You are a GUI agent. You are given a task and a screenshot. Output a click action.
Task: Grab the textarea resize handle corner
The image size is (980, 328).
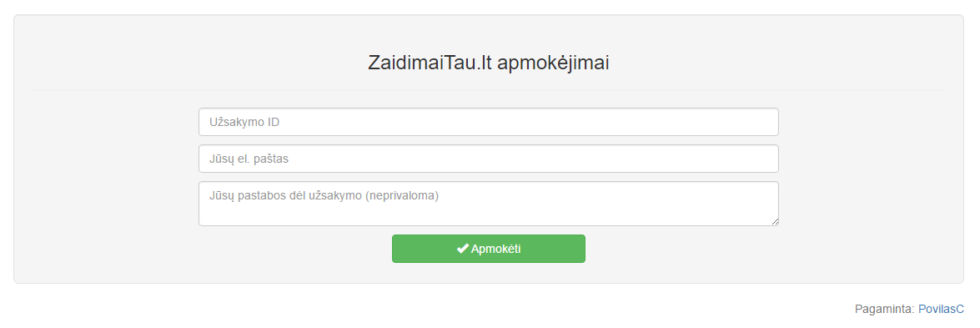point(774,222)
